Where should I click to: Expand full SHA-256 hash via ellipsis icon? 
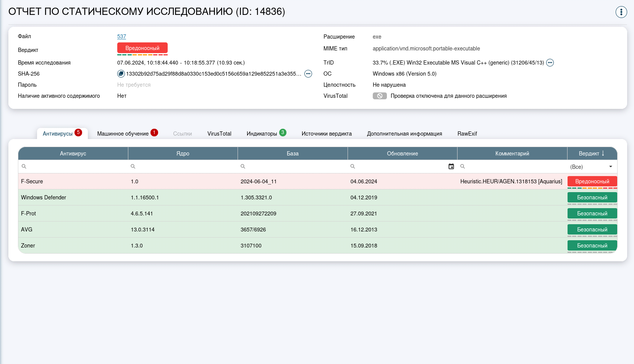click(308, 74)
